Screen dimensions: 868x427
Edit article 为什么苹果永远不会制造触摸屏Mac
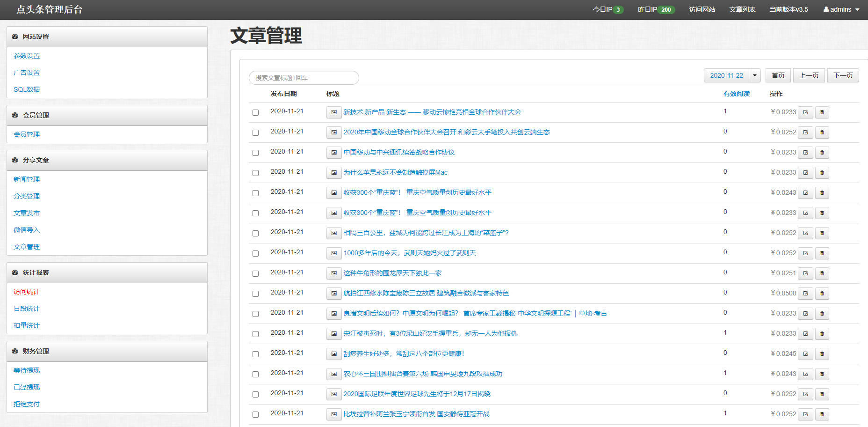[x=805, y=173]
